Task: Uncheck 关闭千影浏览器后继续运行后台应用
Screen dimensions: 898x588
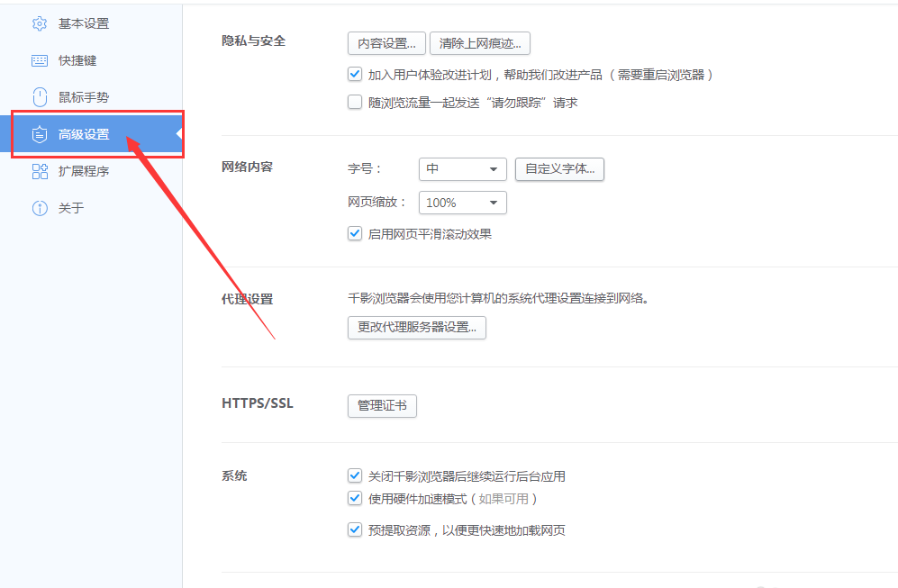Action: coord(355,475)
